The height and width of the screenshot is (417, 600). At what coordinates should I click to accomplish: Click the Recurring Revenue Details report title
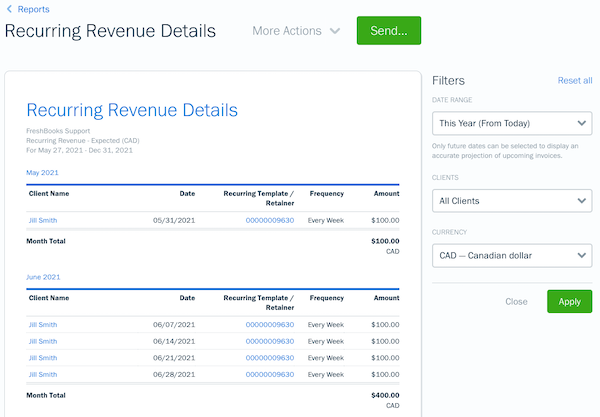click(x=132, y=110)
